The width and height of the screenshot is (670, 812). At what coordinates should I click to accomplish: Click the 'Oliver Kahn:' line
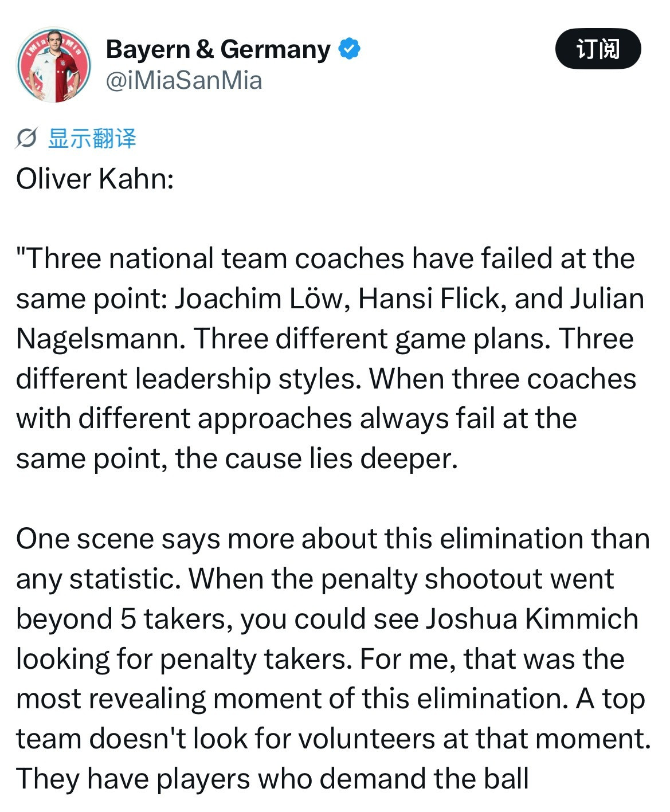pos(95,179)
